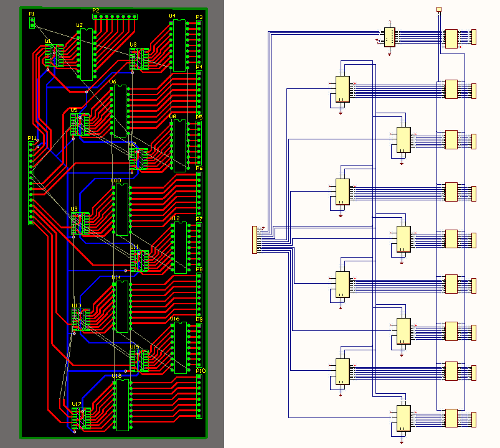500x448 pixels.
Task: Select the left-side schematic input connector
Action: coord(254,240)
